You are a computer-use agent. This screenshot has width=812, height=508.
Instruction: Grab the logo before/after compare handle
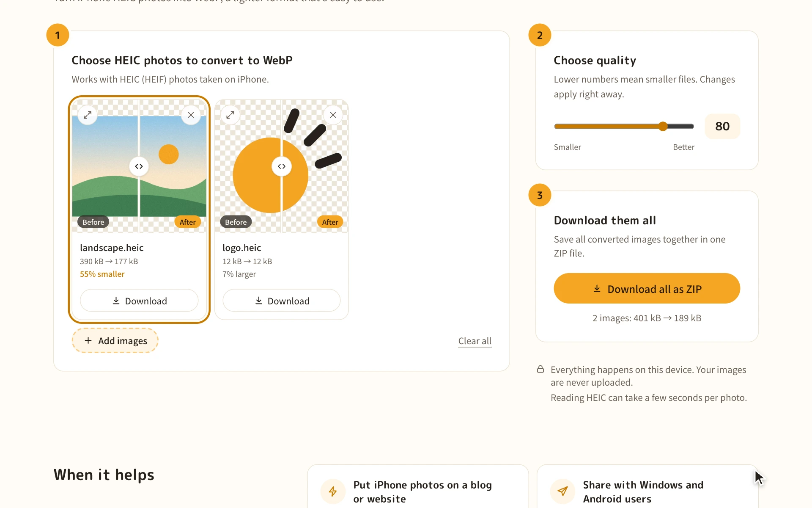click(282, 166)
